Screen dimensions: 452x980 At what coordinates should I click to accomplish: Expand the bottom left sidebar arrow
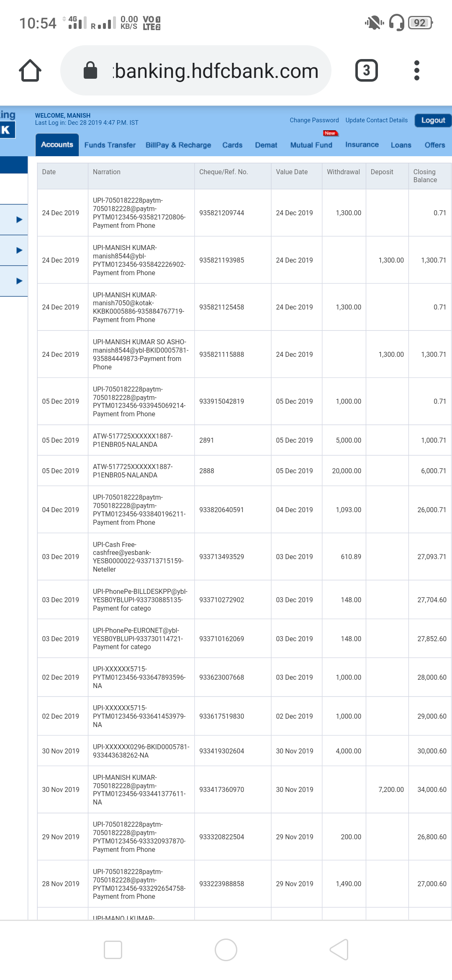click(19, 281)
